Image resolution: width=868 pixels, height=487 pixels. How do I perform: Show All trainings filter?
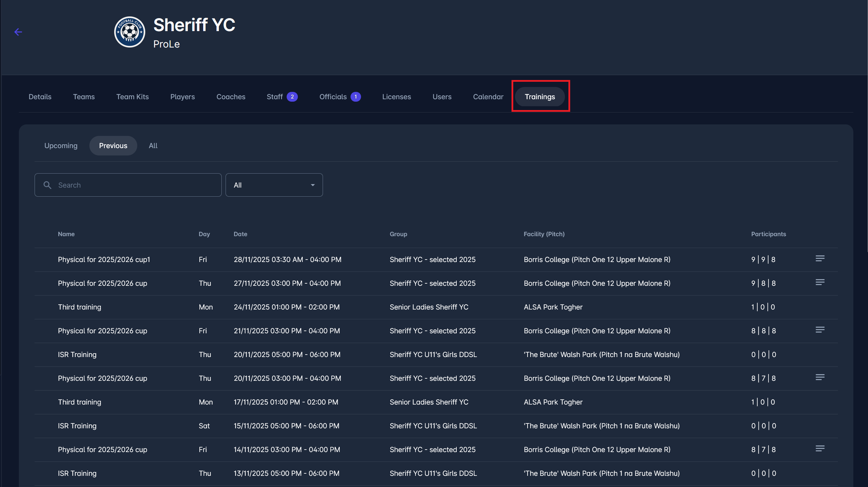click(x=153, y=146)
